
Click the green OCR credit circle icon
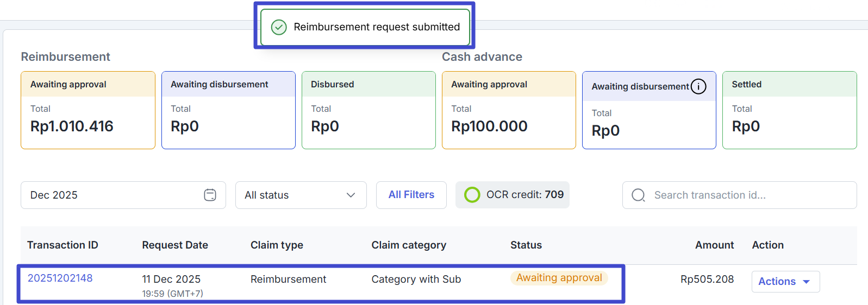[x=472, y=195]
